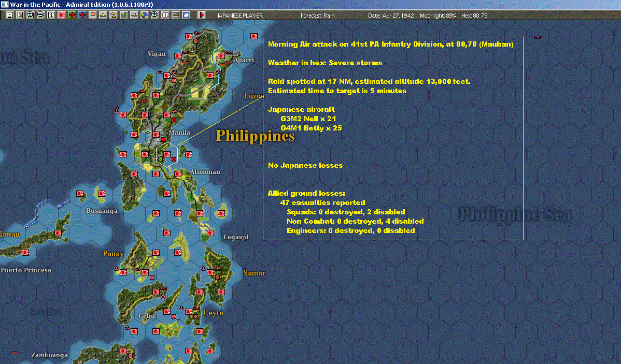This screenshot has height=364, width=621.
Task: Click the 'Japanese aircraft' heading in report
Action: 301,110
